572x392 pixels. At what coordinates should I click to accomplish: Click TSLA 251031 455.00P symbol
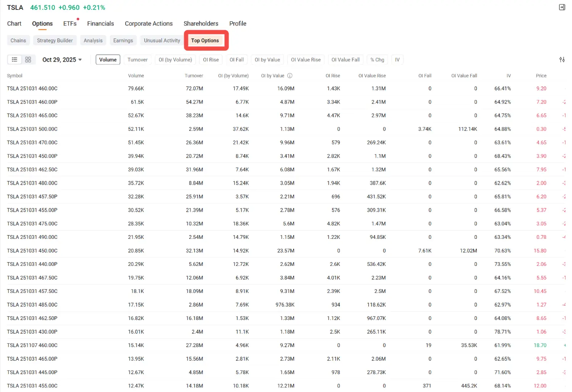pos(32,210)
